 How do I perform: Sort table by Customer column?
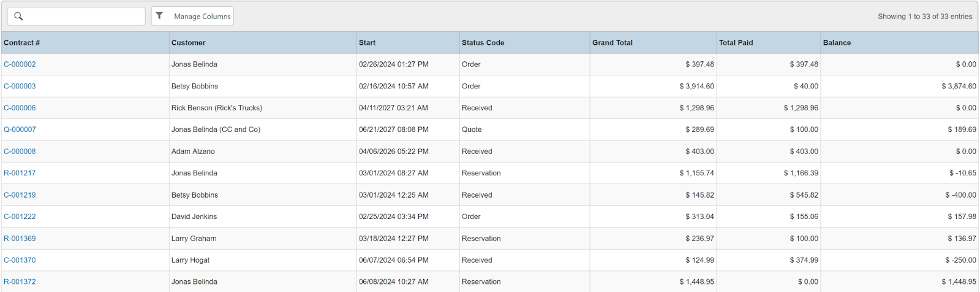pos(189,43)
